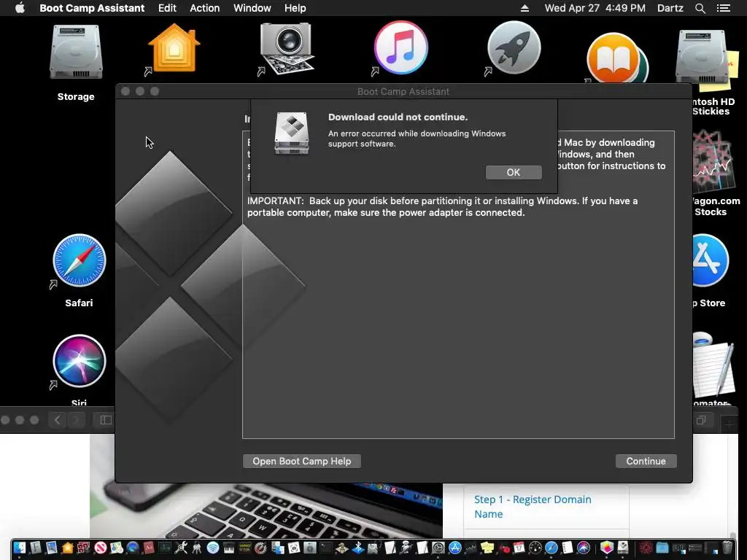Open Keychain Access from the Dock
The image size is (747, 560).
click(197, 548)
